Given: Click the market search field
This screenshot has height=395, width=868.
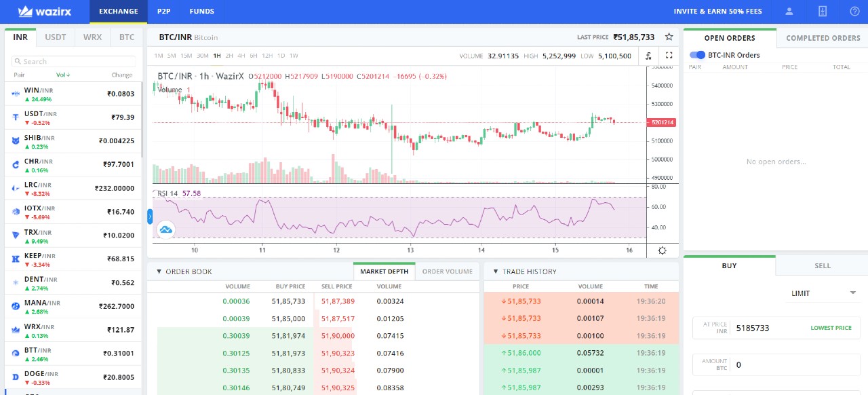Looking at the screenshot, I should 74,62.
